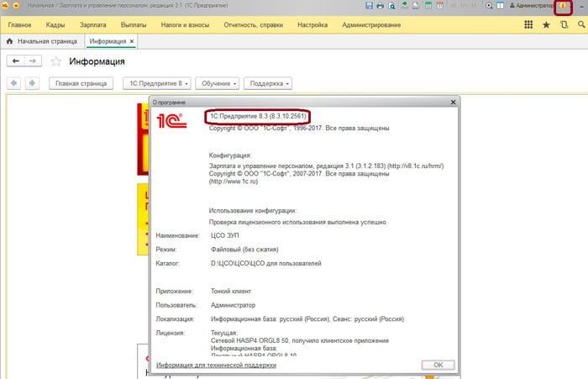Expand the 1С:Предприятие 8 dropdown
The width and height of the screenshot is (588, 379).
tap(156, 84)
